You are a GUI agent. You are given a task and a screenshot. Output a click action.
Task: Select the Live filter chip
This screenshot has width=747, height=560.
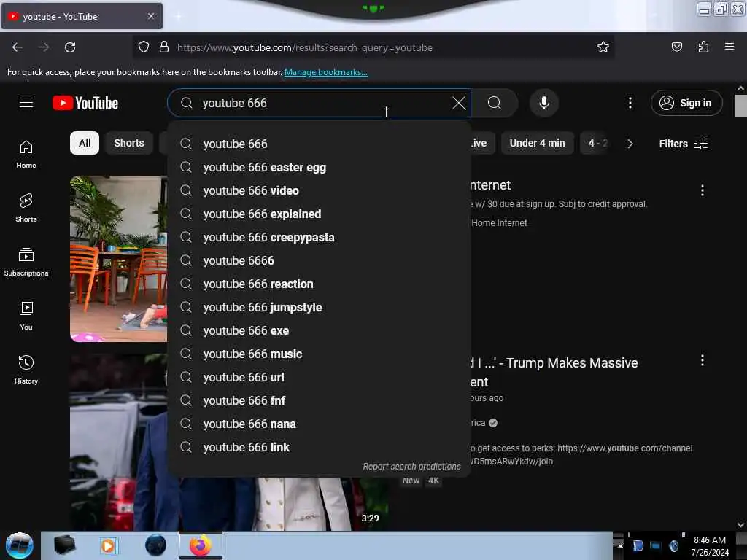tap(481, 143)
